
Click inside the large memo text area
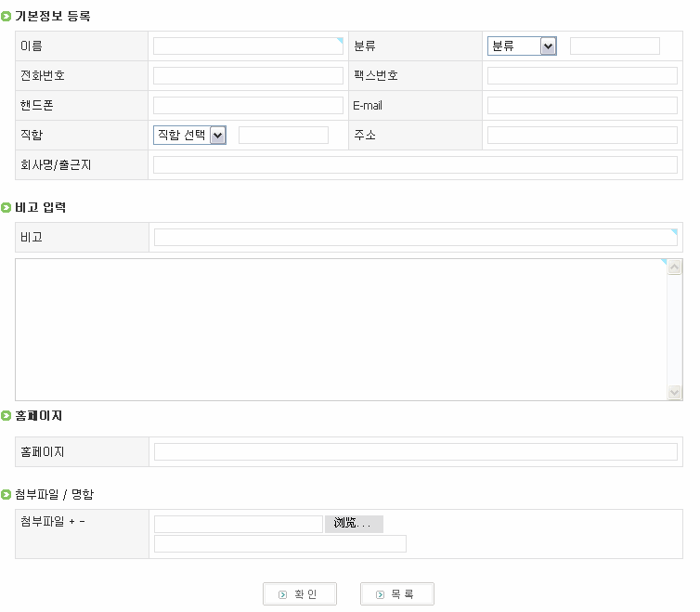(340, 330)
